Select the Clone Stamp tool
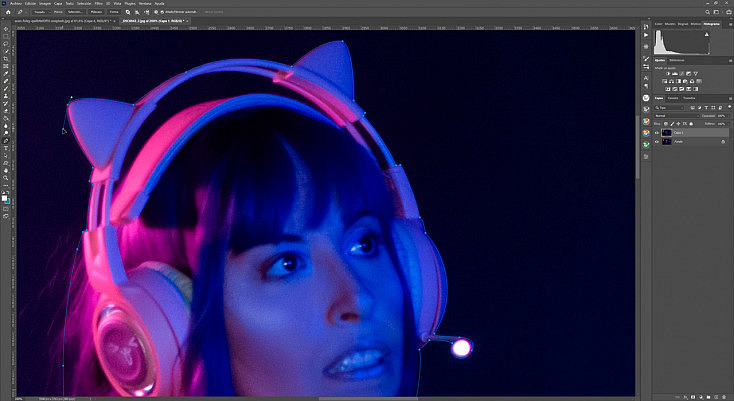The image size is (734, 401). [x=6, y=96]
